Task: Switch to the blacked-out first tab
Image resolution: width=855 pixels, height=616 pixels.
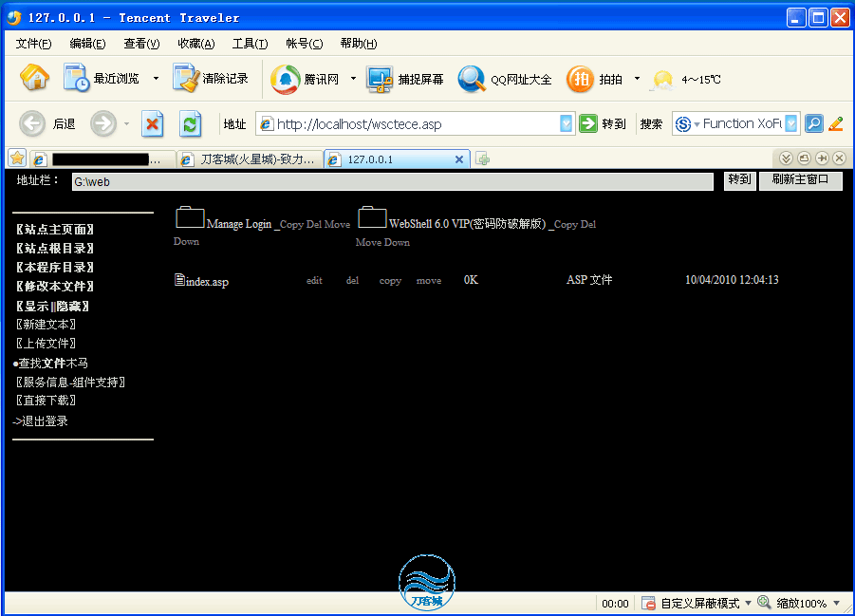Action: 102,159
